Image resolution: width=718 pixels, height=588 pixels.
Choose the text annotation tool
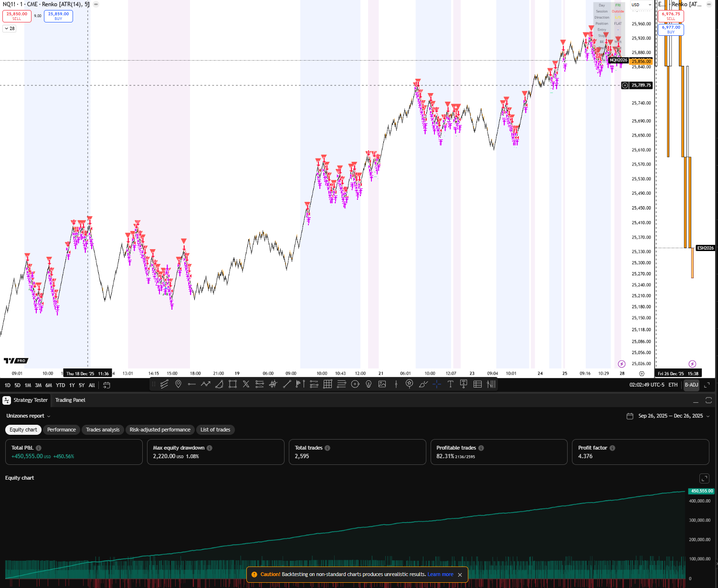450,384
